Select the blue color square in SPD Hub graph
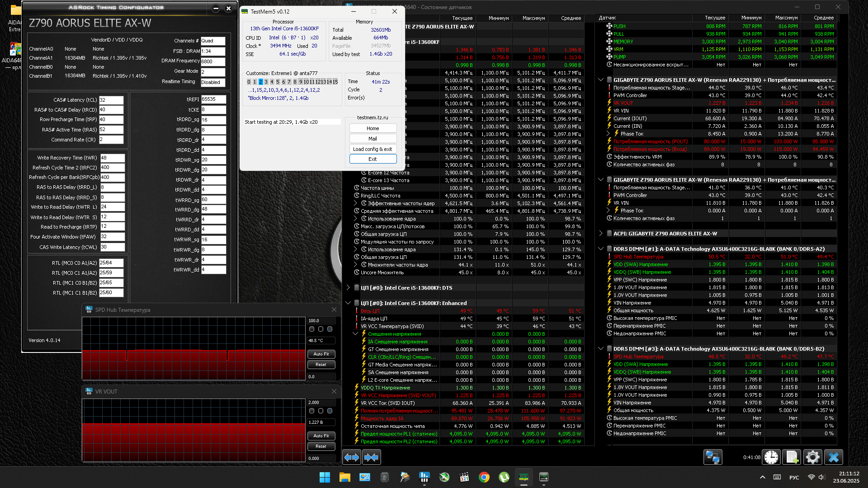The width and height of the screenshot is (868, 488). click(x=330, y=329)
